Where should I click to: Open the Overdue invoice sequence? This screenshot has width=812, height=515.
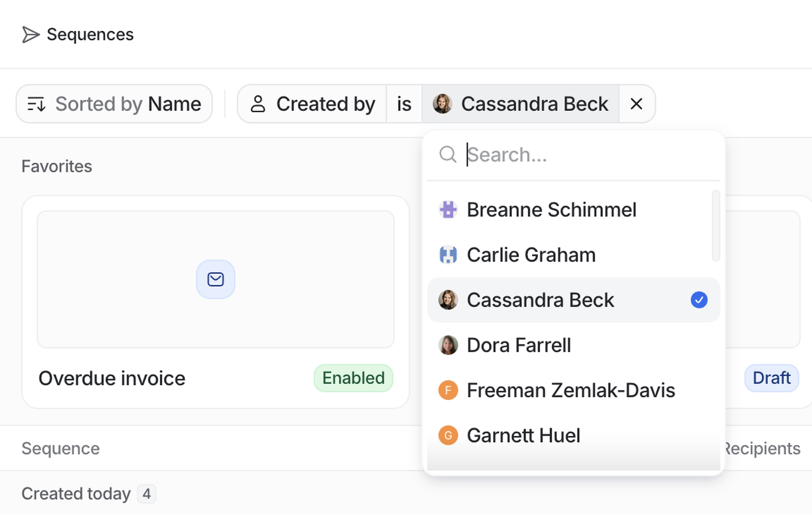112,378
